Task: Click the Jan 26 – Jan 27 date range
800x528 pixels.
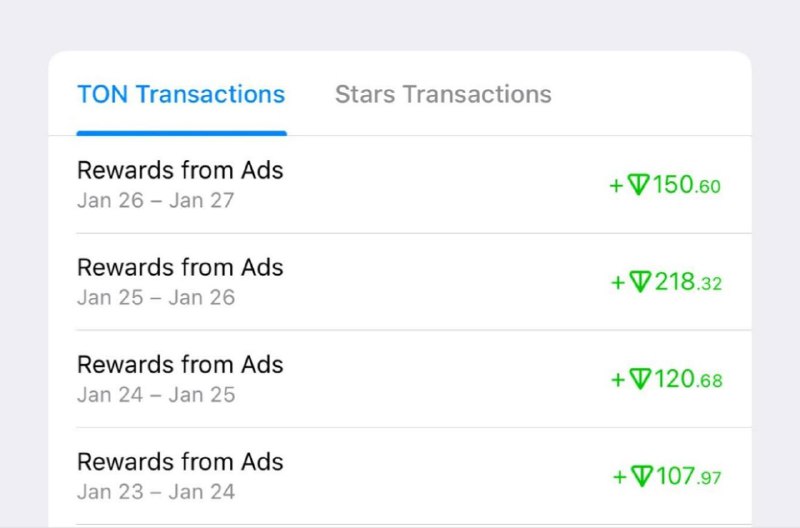Action: point(155,200)
